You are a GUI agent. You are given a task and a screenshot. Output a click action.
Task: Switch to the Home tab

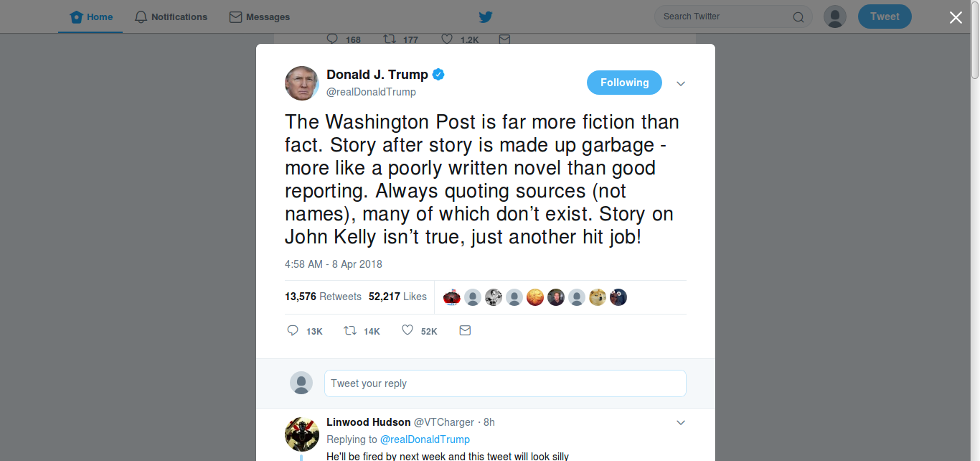(x=90, y=16)
